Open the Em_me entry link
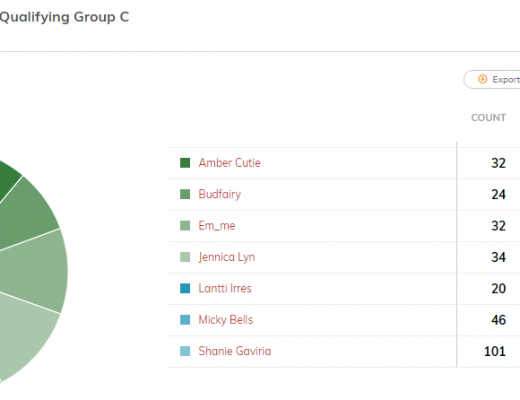Image resolution: width=520 pixels, height=400 pixels. click(x=217, y=226)
